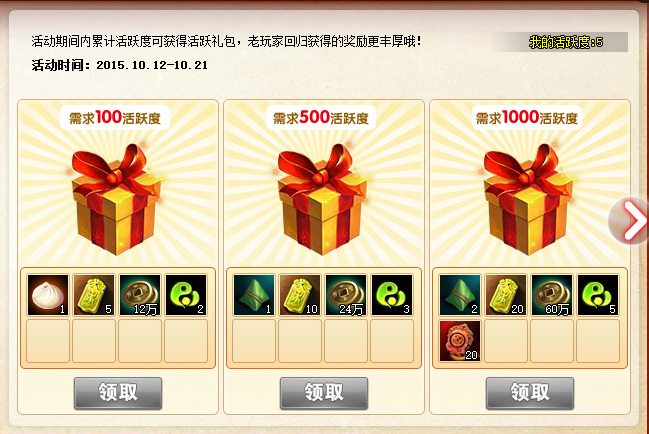Click the gift box under 需求100活跃度

tap(117, 199)
